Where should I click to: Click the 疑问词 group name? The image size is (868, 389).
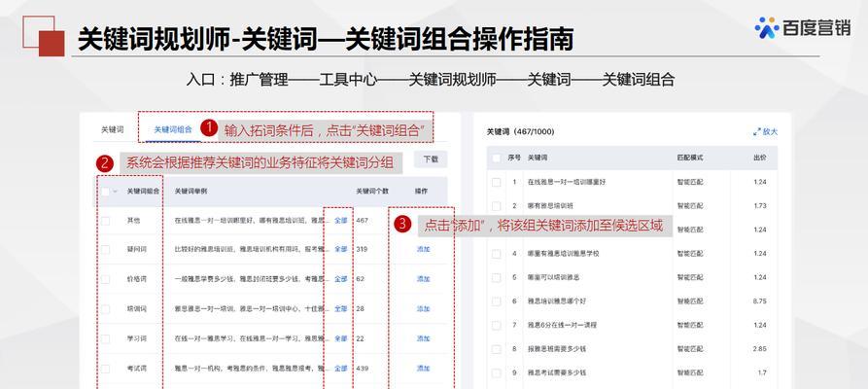tap(136, 249)
